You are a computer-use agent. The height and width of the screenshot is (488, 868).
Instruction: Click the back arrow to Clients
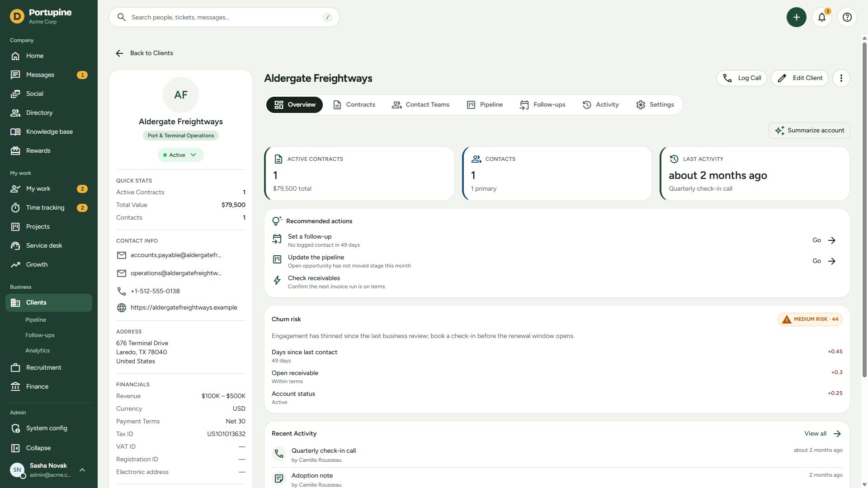119,53
